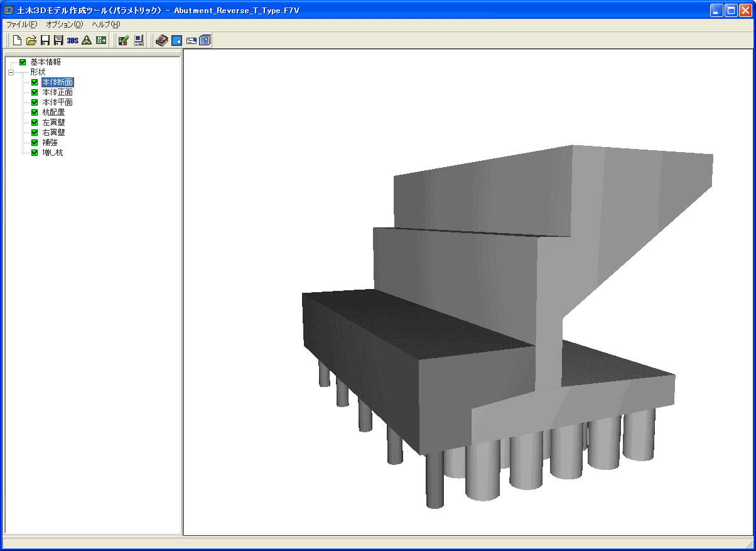Click the first floppy disk Save icon

click(45, 41)
